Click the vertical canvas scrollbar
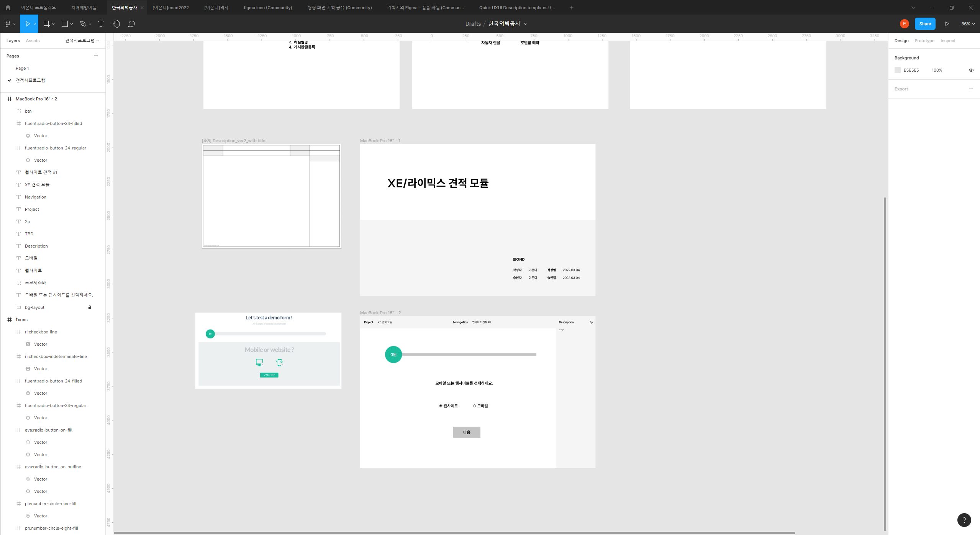 coord(885,364)
